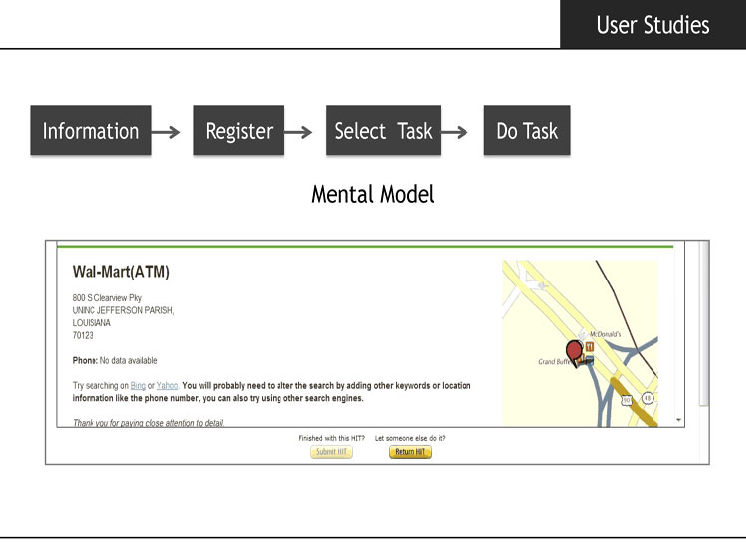746x560 pixels.
Task: Select the Register step box
Action: pos(239,131)
